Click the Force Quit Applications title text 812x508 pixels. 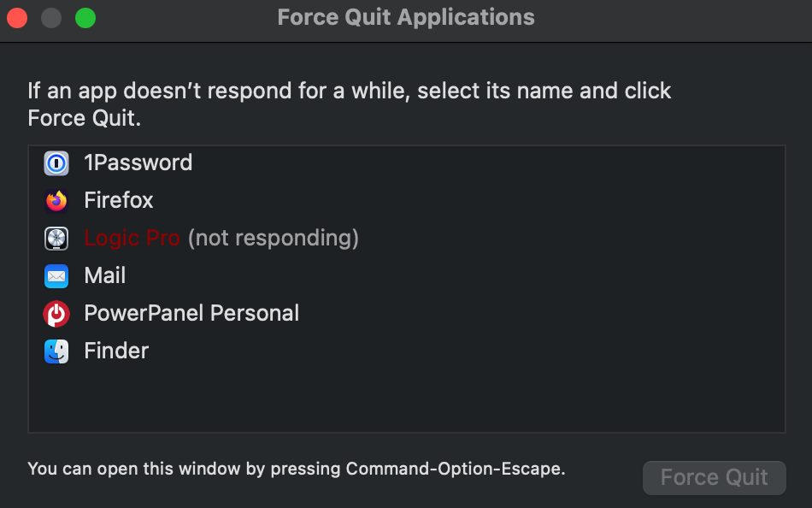pos(406,17)
